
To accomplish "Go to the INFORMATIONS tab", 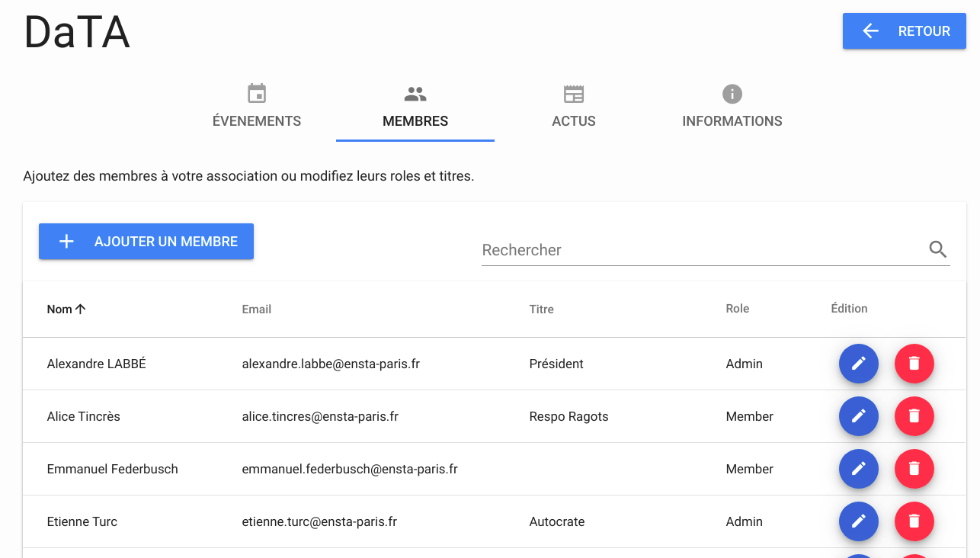I will click(x=732, y=110).
